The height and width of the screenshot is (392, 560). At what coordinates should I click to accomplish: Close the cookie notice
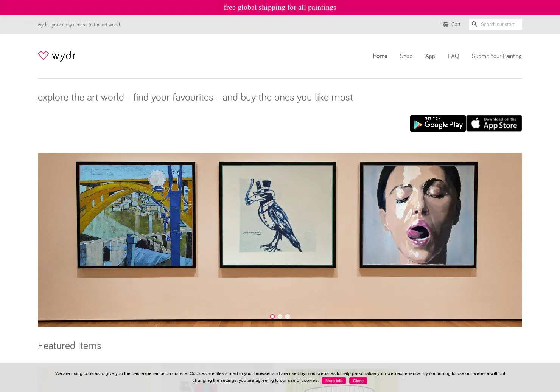[358, 381]
